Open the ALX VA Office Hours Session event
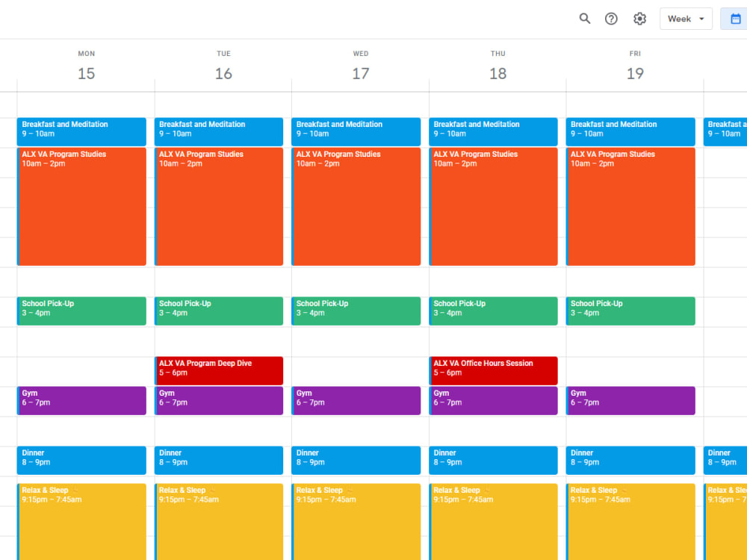This screenshot has height=560, width=747. (493, 370)
